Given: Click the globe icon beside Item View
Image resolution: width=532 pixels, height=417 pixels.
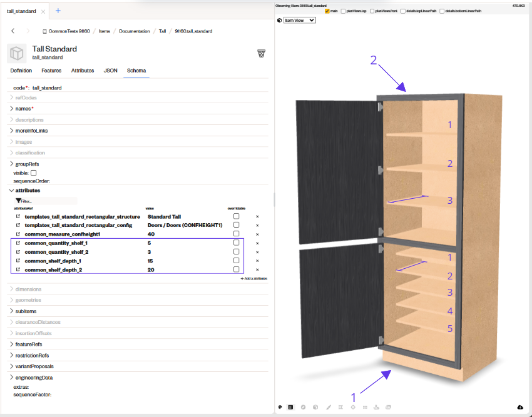Looking at the screenshot, I should (280, 21).
